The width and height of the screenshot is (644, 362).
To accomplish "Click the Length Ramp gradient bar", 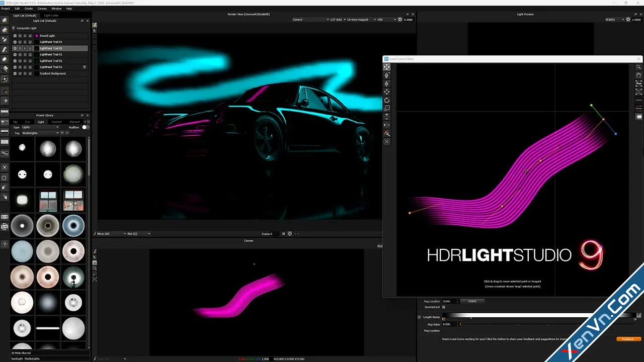I will click(x=539, y=315).
